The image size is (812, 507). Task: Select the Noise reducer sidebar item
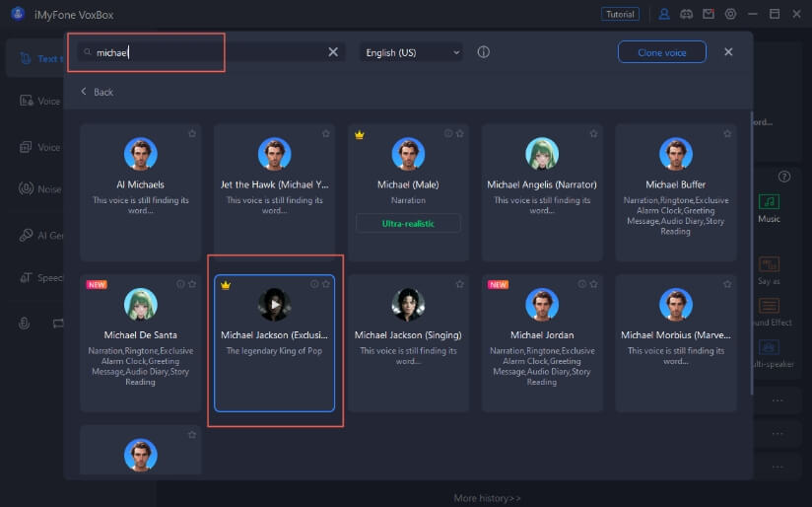point(39,188)
